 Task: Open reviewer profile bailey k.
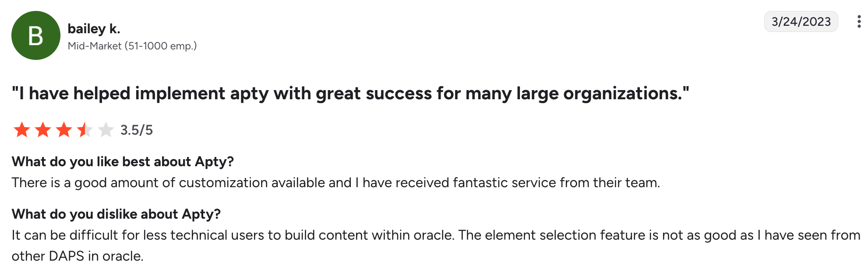click(x=94, y=29)
